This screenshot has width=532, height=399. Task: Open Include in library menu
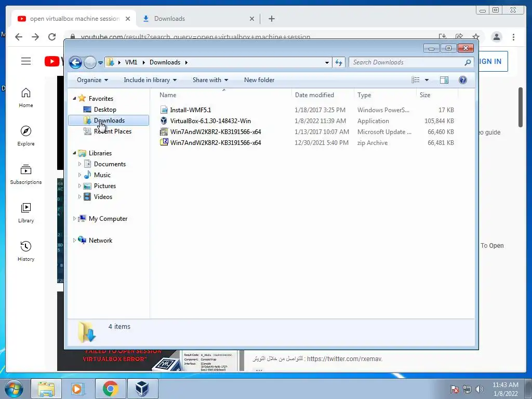[x=150, y=80]
